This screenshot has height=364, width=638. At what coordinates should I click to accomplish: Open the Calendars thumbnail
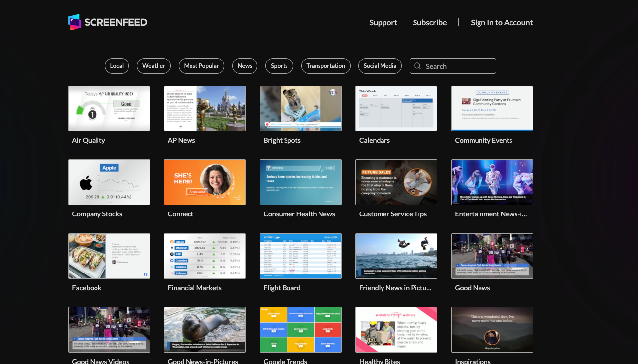click(x=396, y=108)
